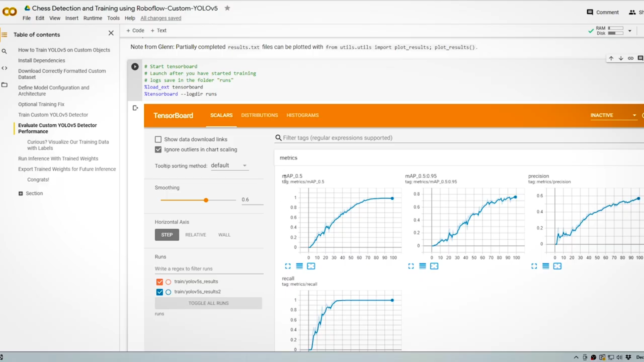644x362 pixels.
Task: Click the volume icon in system tray
Action: (x=619, y=357)
